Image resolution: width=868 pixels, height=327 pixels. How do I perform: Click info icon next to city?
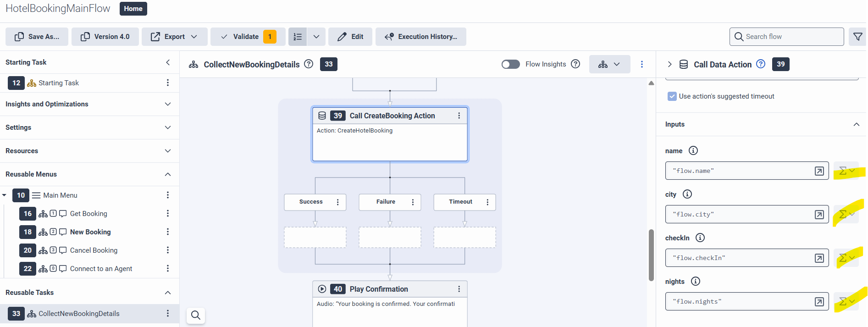(687, 194)
